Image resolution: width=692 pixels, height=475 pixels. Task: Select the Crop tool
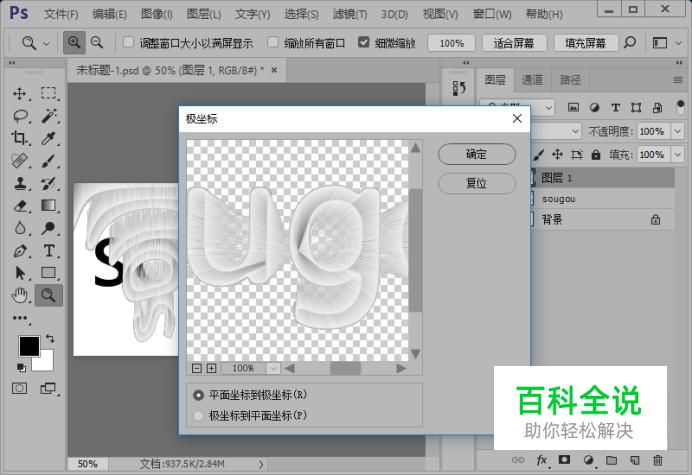click(19, 139)
